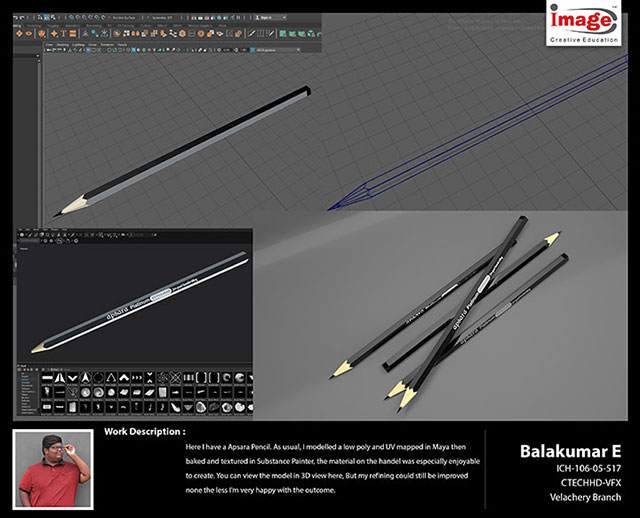Open the Show menu in viewport panel
The height and width of the screenshot is (518, 640).
point(92,44)
